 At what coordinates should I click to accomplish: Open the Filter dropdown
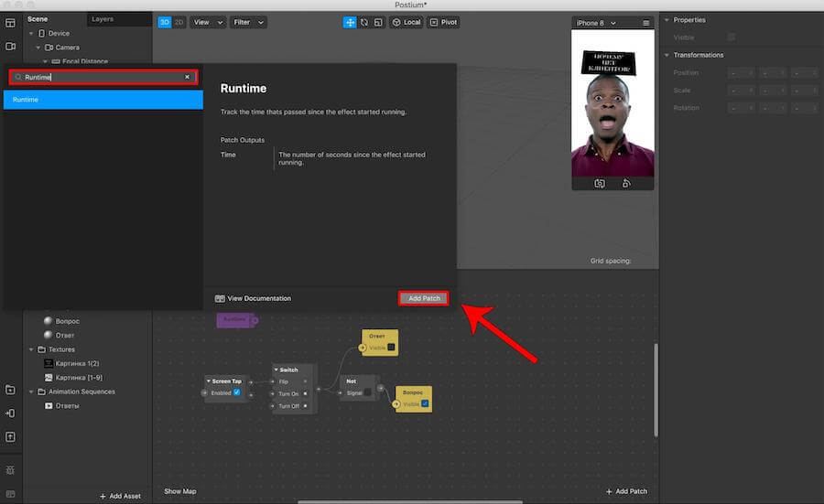247,22
